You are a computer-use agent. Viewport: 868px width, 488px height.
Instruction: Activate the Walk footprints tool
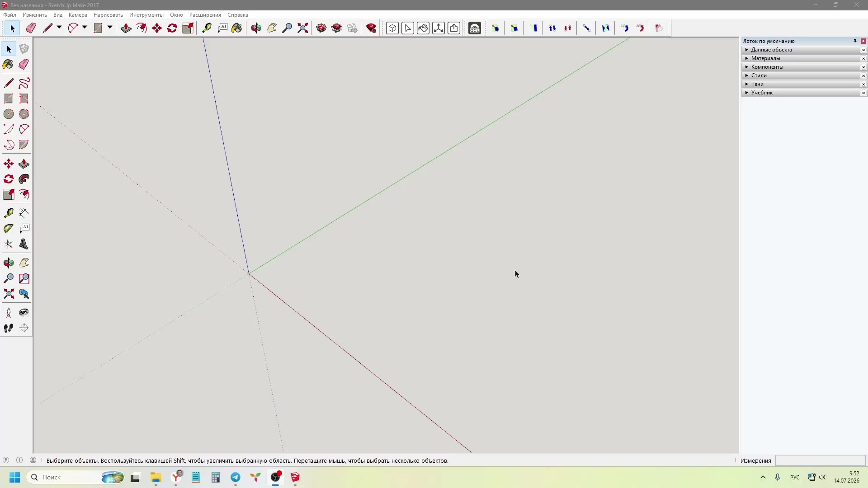click(x=9, y=328)
